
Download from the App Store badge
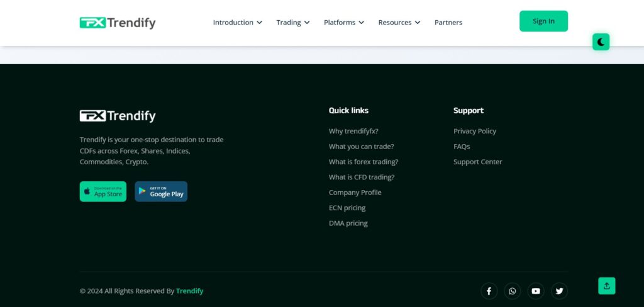coord(103,191)
